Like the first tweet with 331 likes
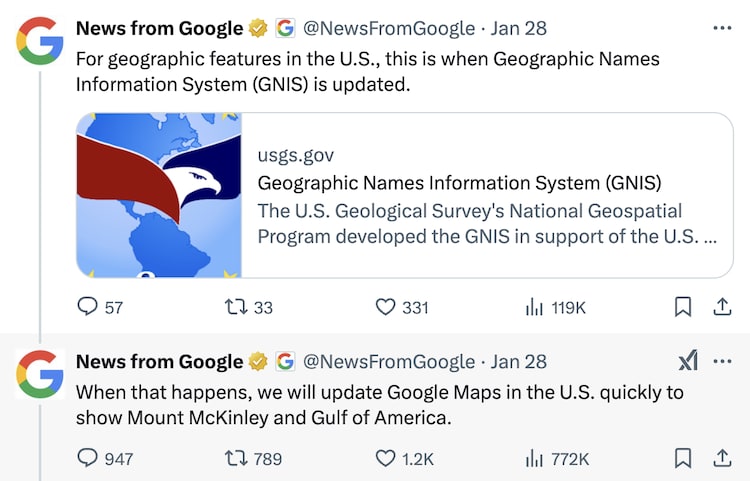 tap(385, 308)
